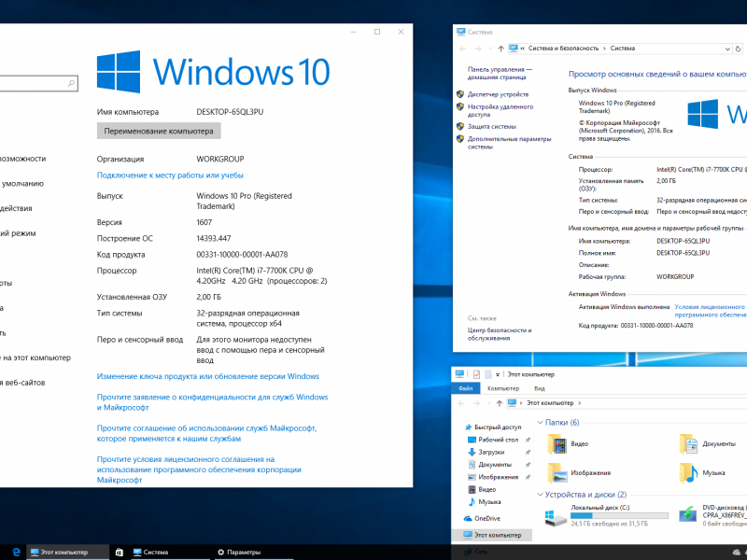This screenshot has height=560, width=747.
Task: Open 'Подключение к месту работы или учебы' link
Action: pos(170,175)
